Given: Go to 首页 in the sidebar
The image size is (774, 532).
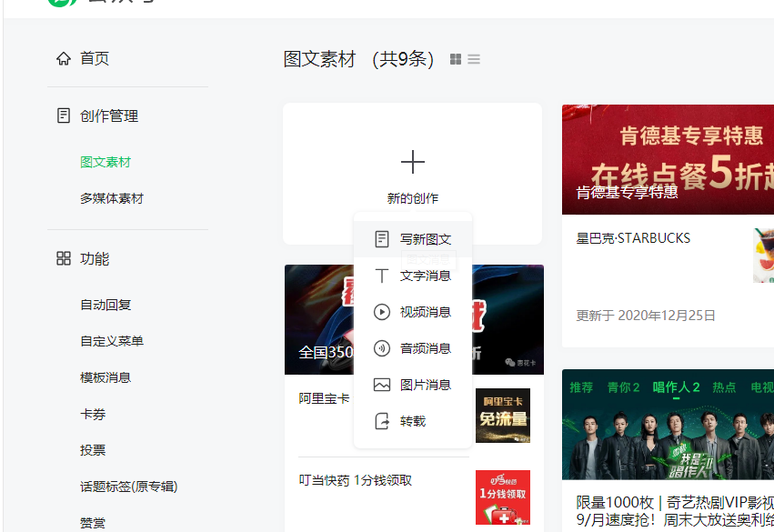Looking at the screenshot, I should tap(95, 59).
